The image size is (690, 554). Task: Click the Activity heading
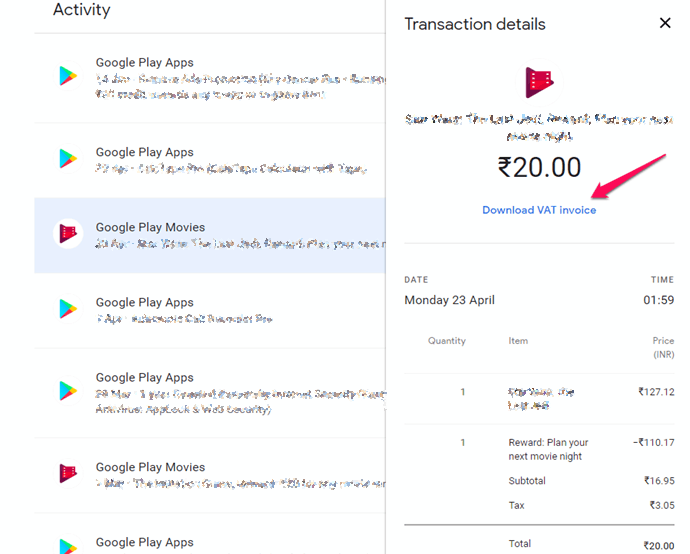pyautogui.click(x=81, y=9)
